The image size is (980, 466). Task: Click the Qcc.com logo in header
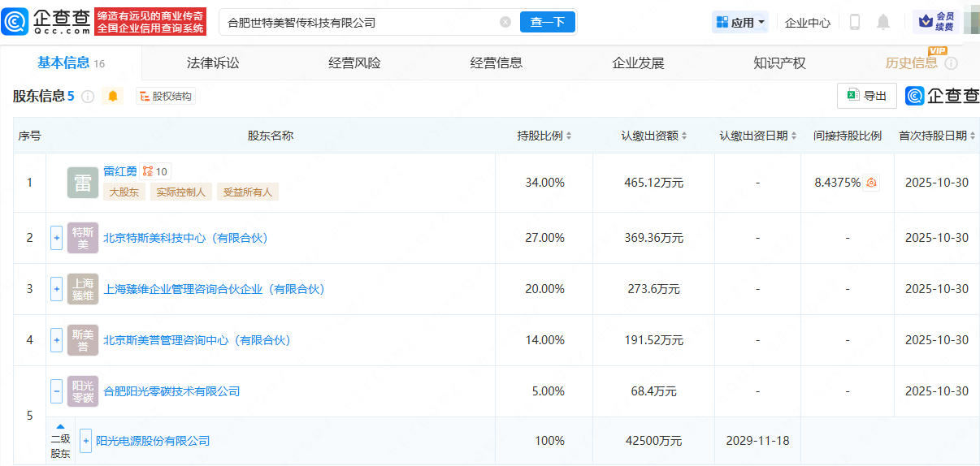pos(46,22)
